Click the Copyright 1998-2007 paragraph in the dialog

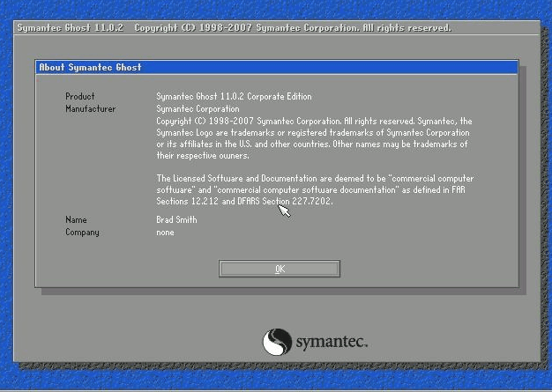(x=313, y=132)
